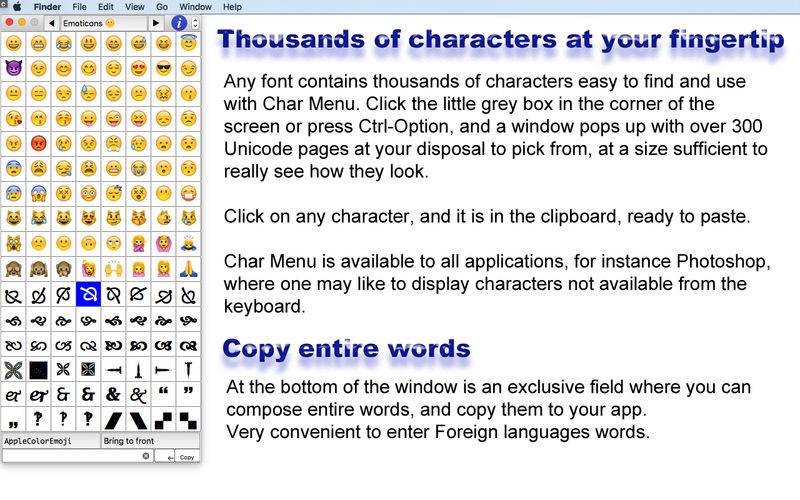
Task: Go to previous Unicode page arrow
Action: tap(51, 22)
